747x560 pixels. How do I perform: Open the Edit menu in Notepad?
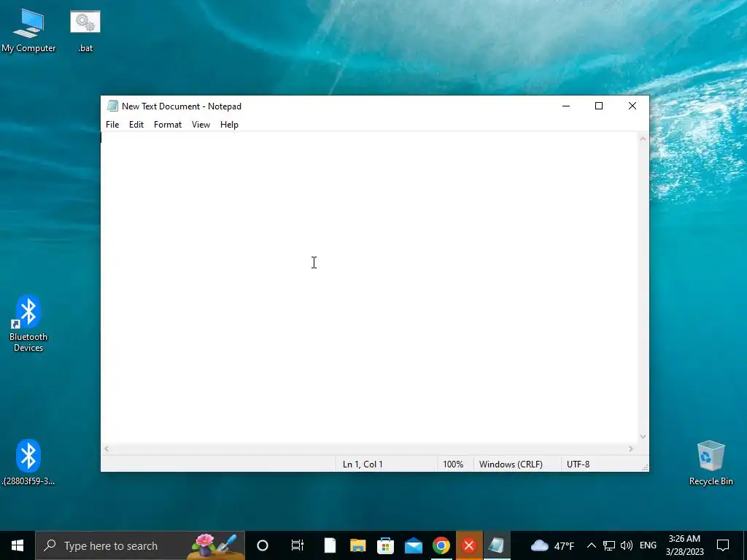[x=136, y=125]
